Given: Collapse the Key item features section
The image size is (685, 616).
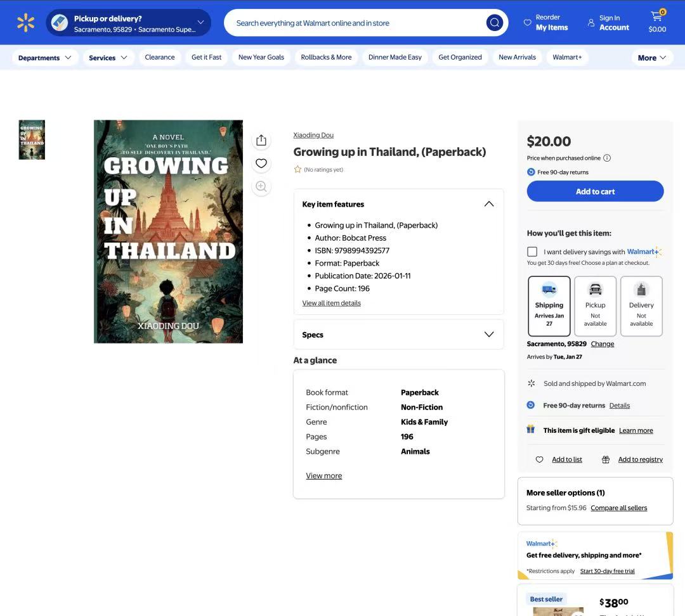Looking at the screenshot, I should click(488, 204).
